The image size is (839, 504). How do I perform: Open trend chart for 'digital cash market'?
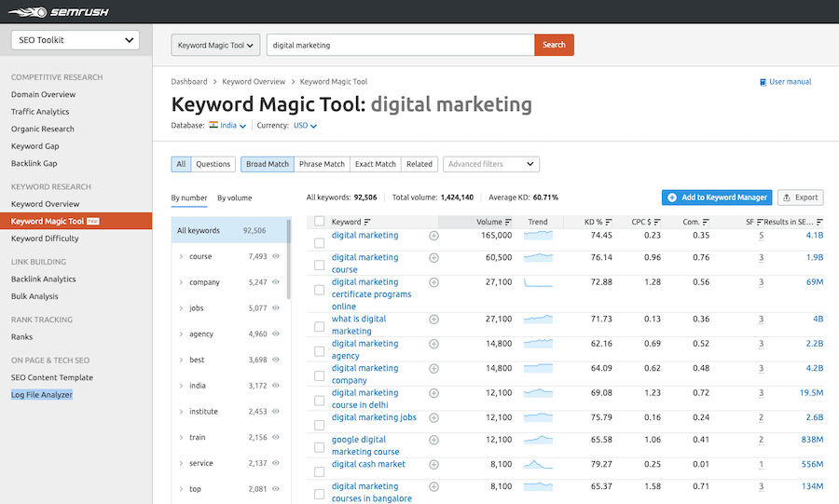click(x=538, y=464)
